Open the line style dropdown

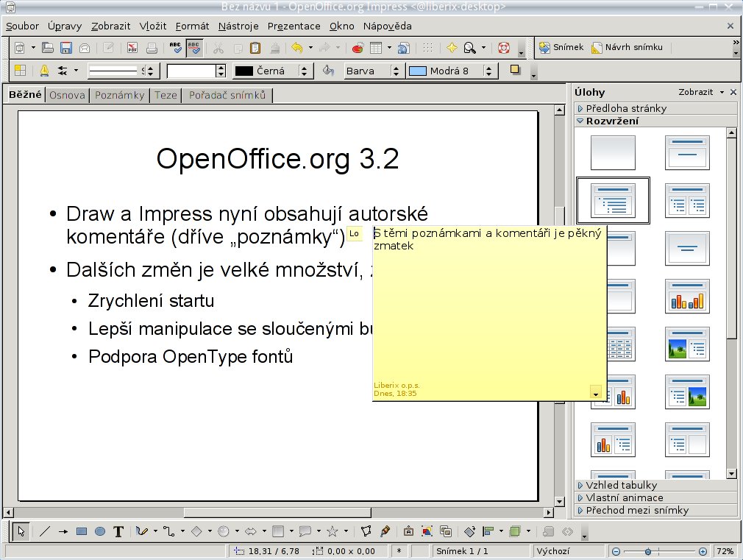pyautogui.click(x=150, y=71)
